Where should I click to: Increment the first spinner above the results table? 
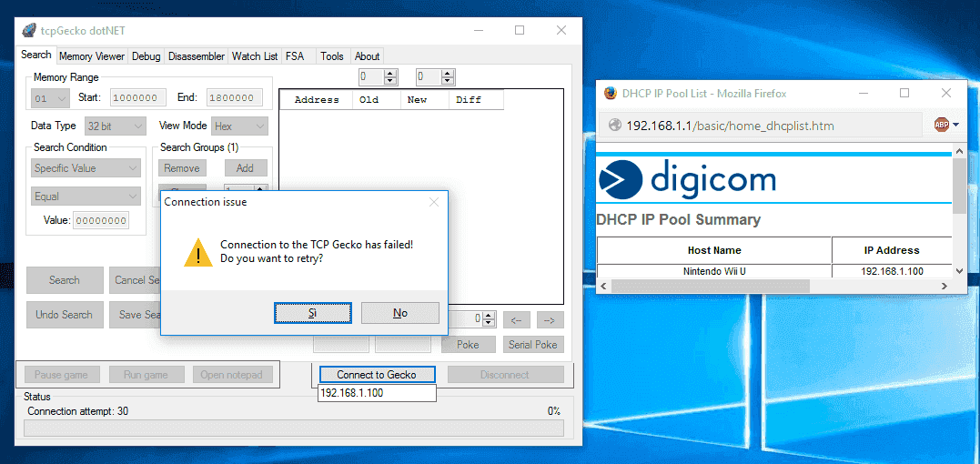390,74
